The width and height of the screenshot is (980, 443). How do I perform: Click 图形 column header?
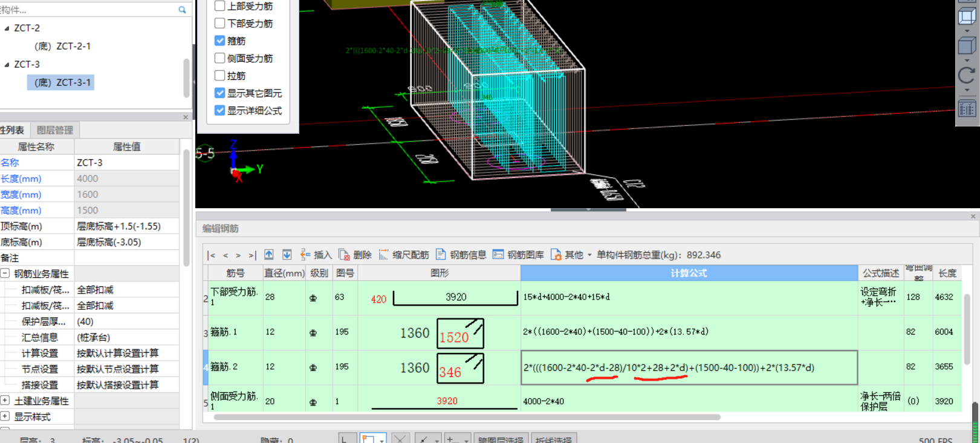click(440, 273)
